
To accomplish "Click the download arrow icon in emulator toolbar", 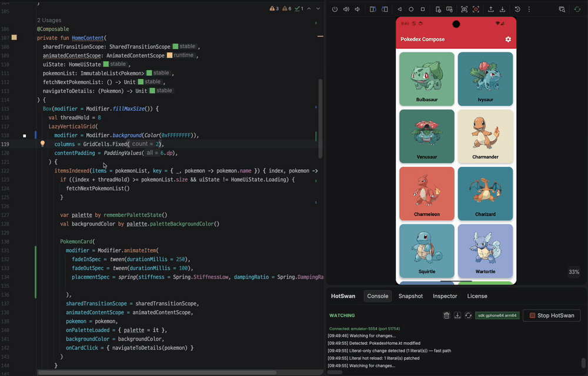I will [x=503, y=9].
